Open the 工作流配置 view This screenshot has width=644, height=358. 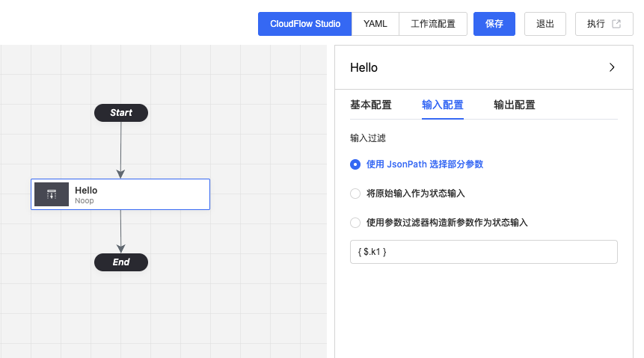coord(433,24)
